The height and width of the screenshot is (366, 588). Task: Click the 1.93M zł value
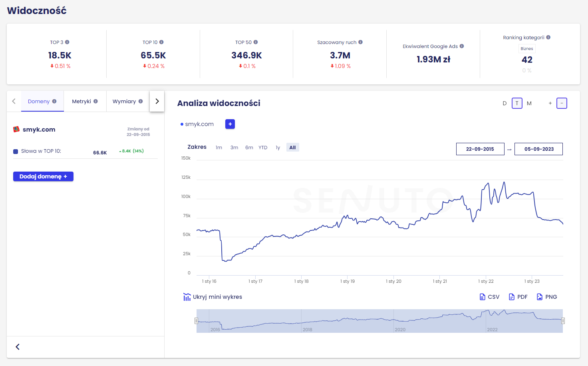point(433,59)
